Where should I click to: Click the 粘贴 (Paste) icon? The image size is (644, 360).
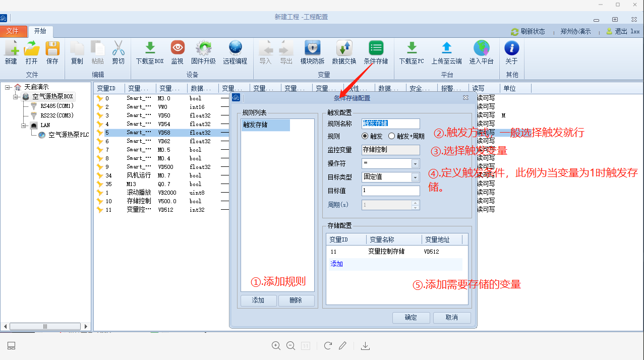(98, 48)
